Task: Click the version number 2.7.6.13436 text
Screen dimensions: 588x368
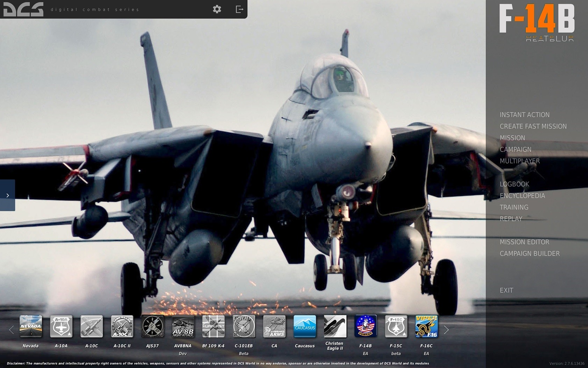Action: 567,363
